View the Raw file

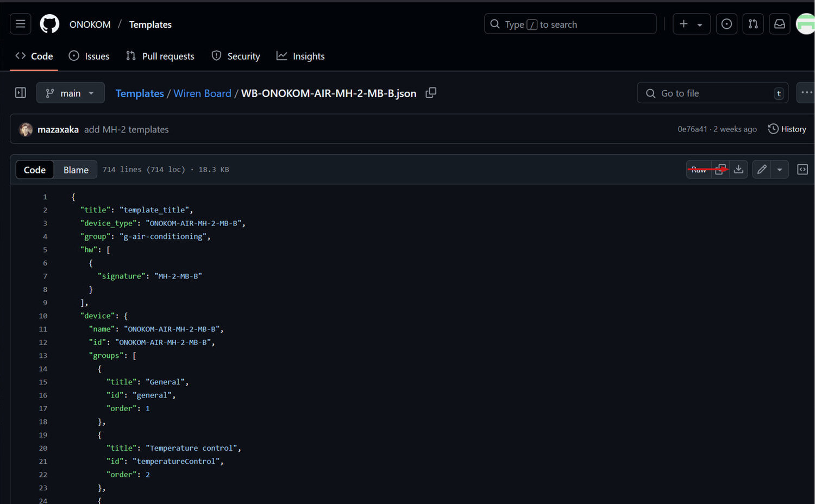click(x=699, y=169)
